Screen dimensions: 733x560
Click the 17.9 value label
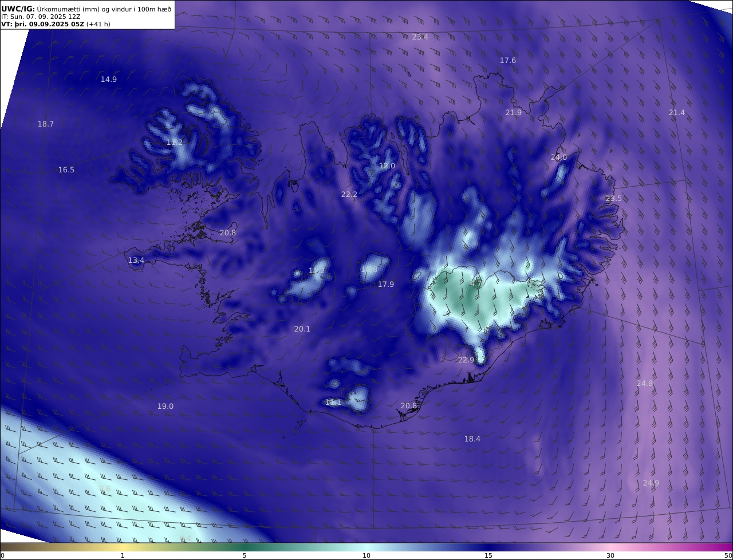point(386,284)
